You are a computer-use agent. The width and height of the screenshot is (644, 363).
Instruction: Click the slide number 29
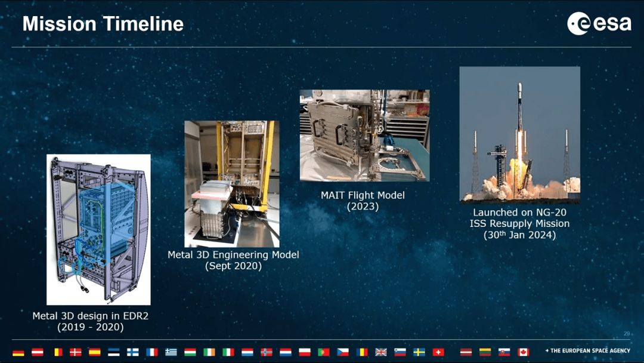coord(626,334)
